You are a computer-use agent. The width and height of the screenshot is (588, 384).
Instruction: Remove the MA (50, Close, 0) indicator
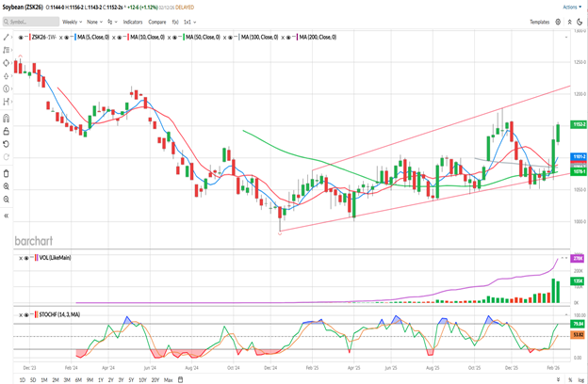(x=169, y=38)
